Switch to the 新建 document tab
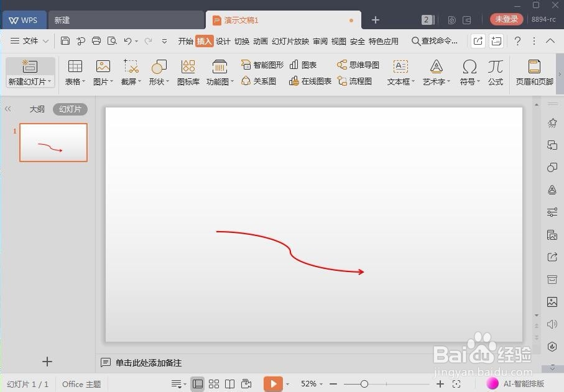 (x=126, y=20)
